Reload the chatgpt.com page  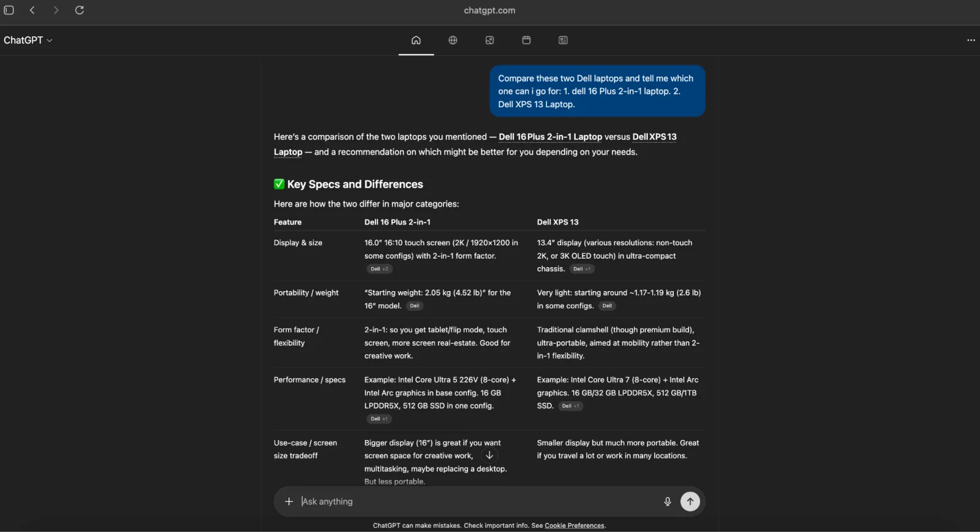[80, 10]
